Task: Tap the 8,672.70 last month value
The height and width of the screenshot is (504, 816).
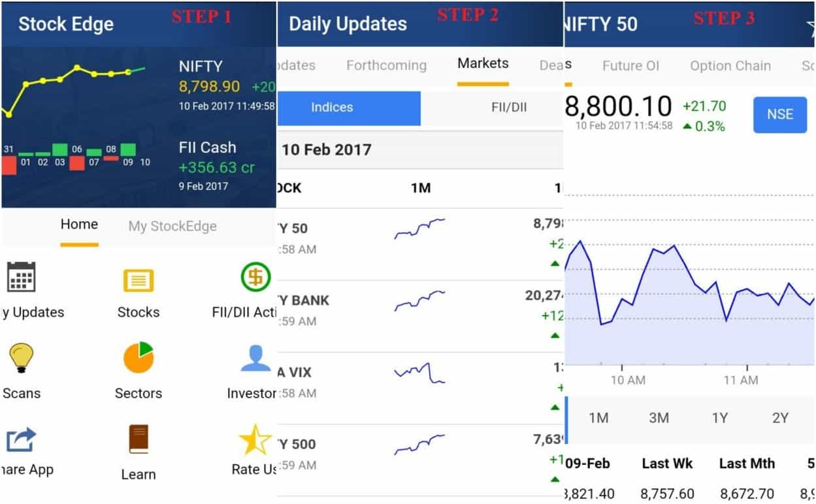Action: click(747, 494)
